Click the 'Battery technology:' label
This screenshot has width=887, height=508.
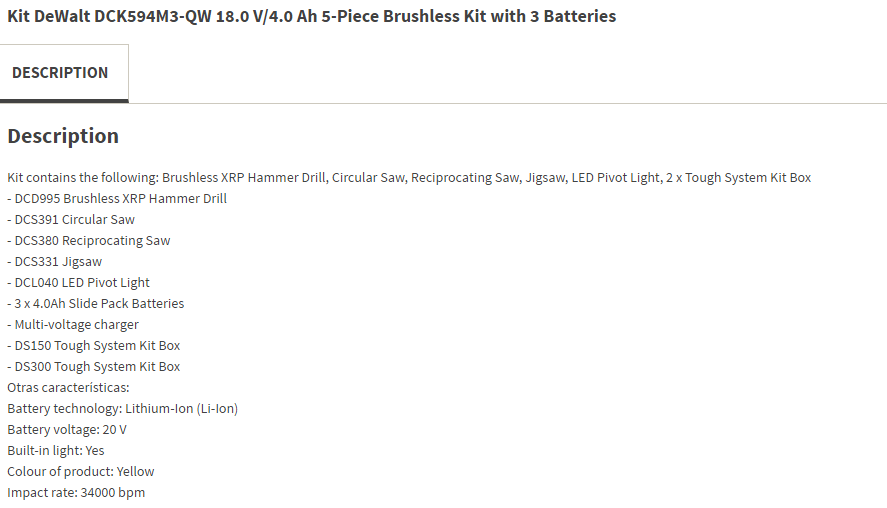click(64, 409)
